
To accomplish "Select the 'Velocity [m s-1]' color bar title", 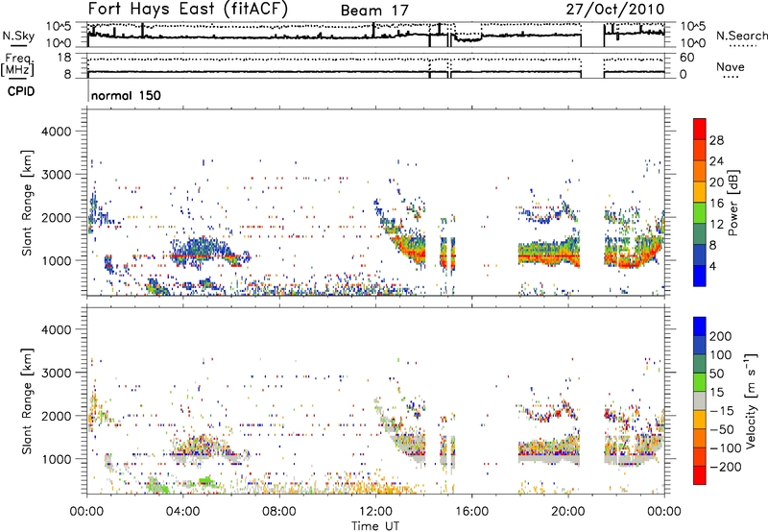I will pos(751,400).
